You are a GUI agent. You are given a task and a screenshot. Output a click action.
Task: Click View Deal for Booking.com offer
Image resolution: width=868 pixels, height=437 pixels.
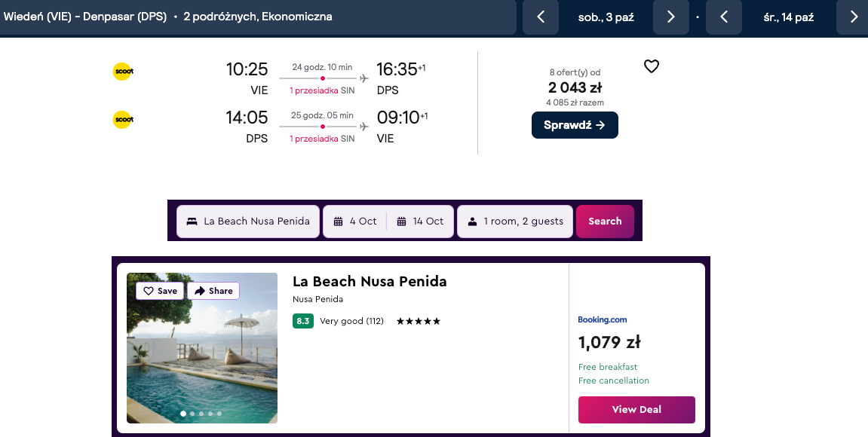click(x=636, y=410)
